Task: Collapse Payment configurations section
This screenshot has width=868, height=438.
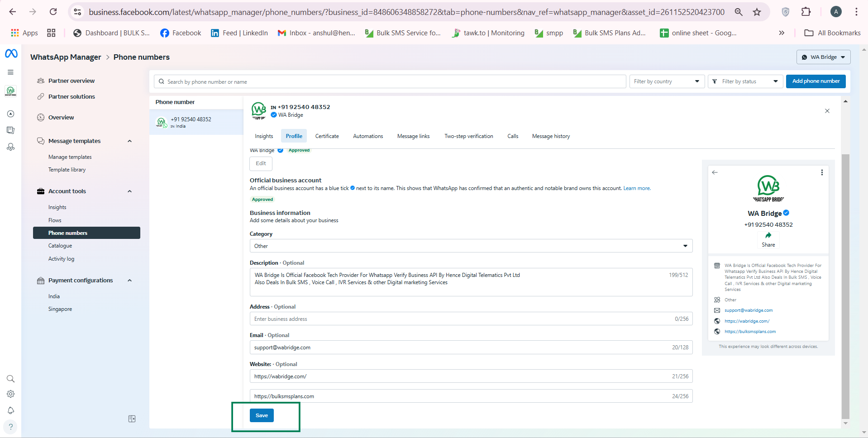Action: (129, 281)
